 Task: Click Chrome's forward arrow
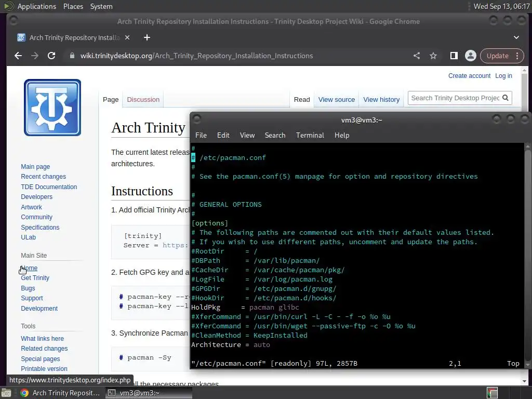click(x=35, y=56)
